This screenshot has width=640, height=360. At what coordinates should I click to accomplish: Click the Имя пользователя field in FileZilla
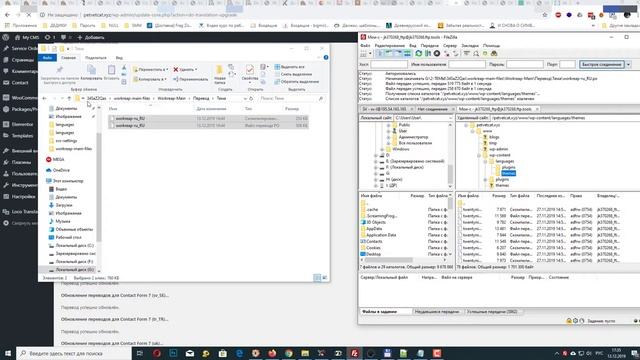coord(467,64)
